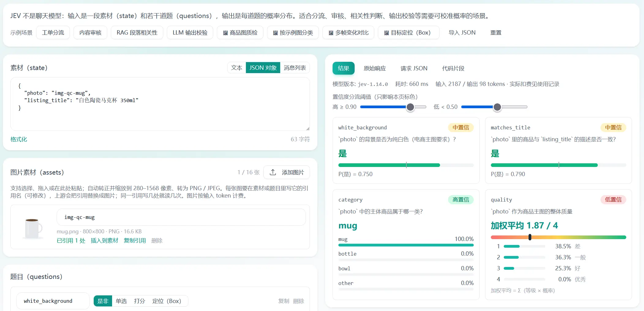Click the 高置信 badge on category card
644x311 pixels.
click(x=461, y=200)
